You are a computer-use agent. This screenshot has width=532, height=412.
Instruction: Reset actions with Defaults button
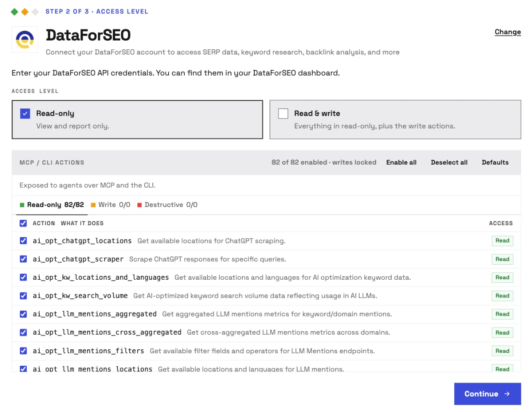(495, 163)
